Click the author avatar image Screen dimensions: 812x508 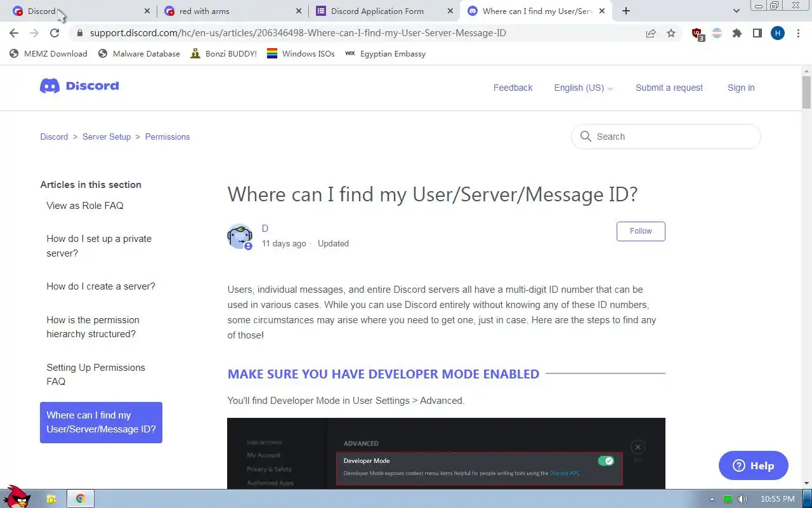[x=240, y=236]
